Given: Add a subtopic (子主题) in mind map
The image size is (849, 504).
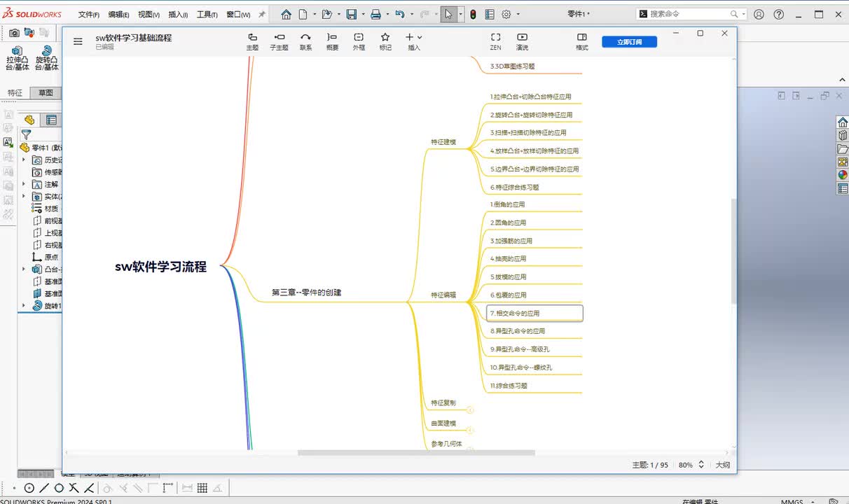Looking at the screenshot, I should [279, 42].
